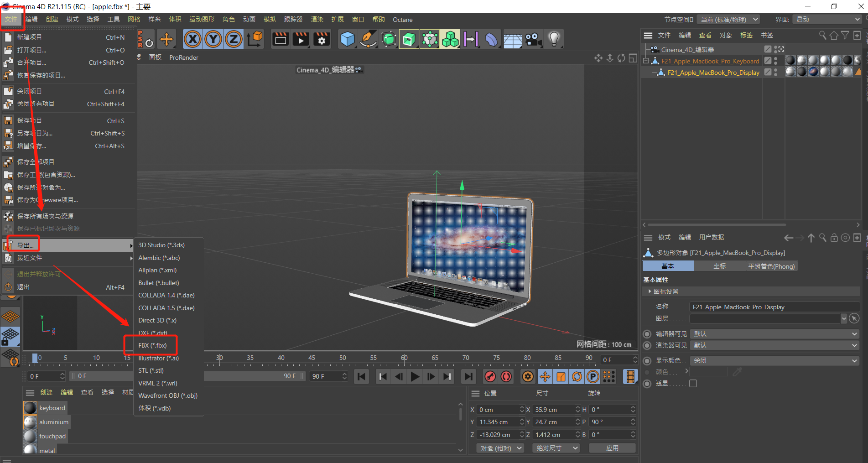The width and height of the screenshot is (868, 463).
Task: Select the Bend deformer icon
Action: click(491, 39)
